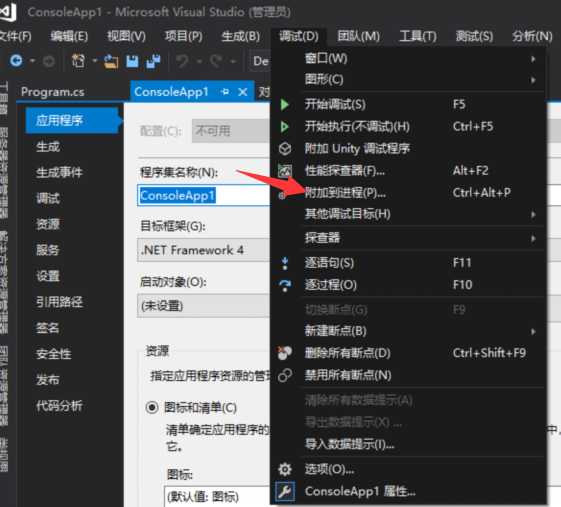561x507 pixels.
Task: Select the 引用路径 properties page
Action: point(59,302)
